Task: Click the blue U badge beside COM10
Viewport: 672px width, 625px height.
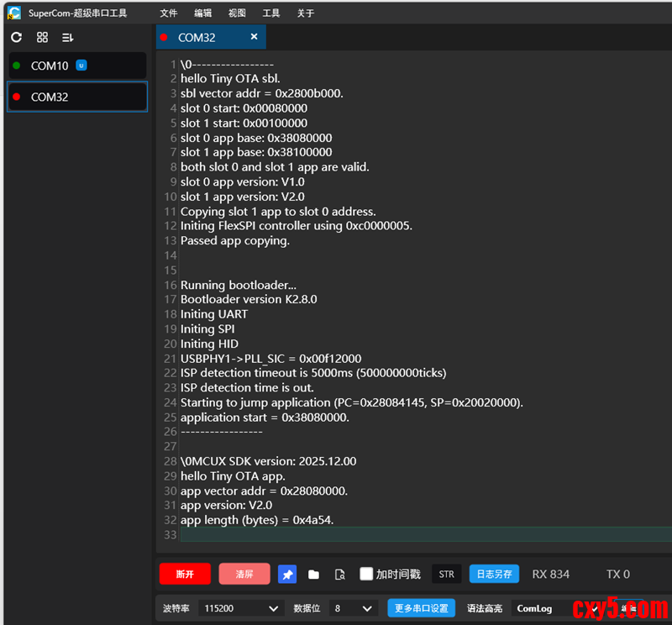Action: point(81,66)
